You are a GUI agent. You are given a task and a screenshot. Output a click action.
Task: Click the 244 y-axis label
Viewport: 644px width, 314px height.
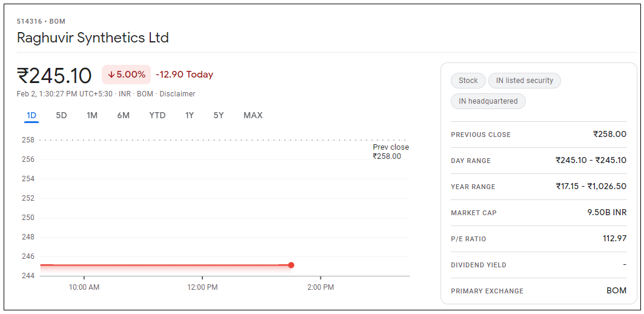28,276
